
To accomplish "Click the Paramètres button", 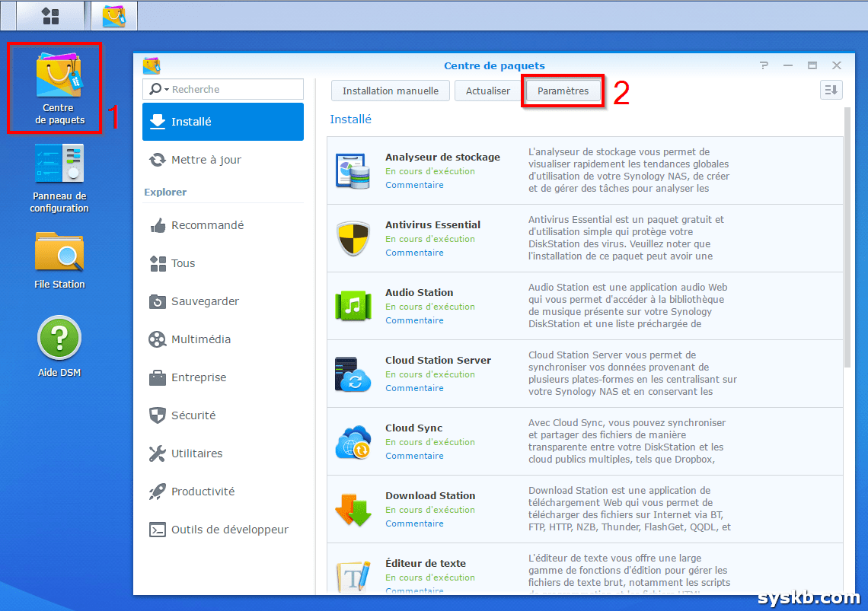I will [x=563, y=90].
